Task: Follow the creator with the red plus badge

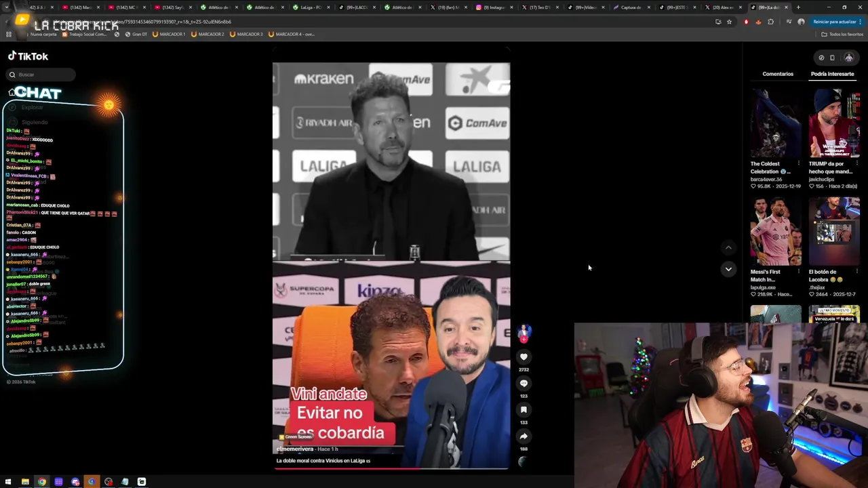Action: (524, 339)
